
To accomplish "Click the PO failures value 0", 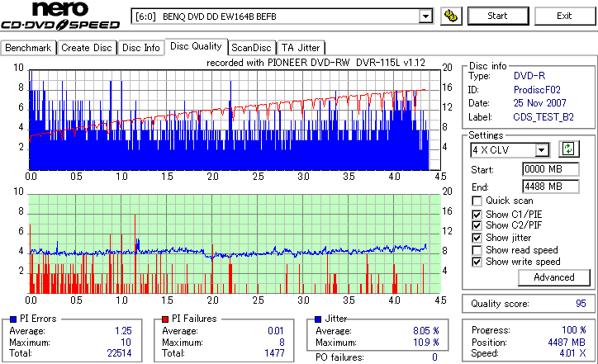I will tap(434, 357).
